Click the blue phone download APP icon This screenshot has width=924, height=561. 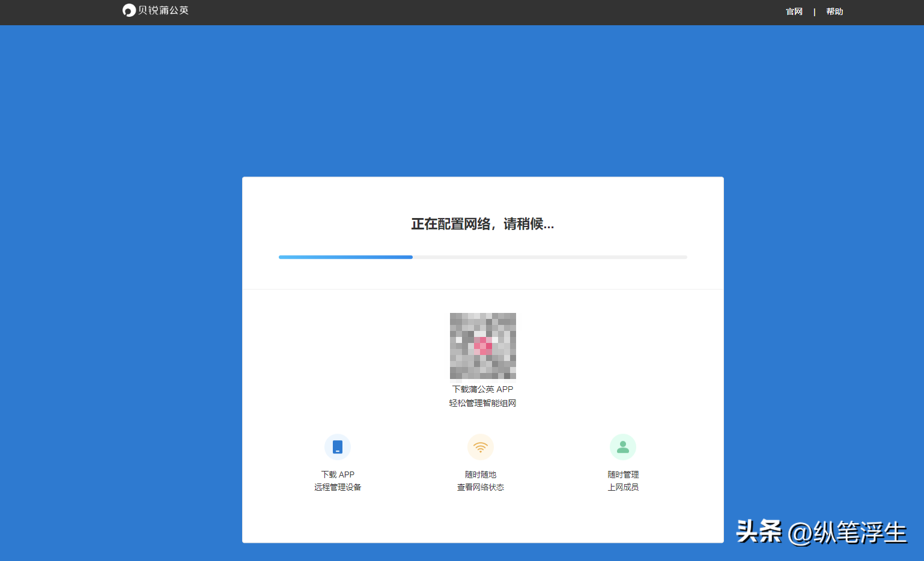[338, 447]
